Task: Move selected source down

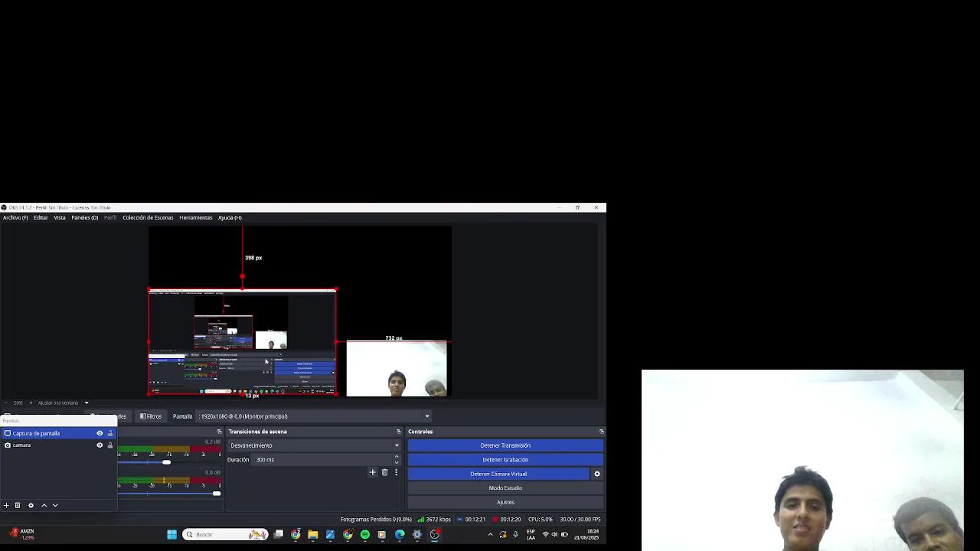Action: 55,505
